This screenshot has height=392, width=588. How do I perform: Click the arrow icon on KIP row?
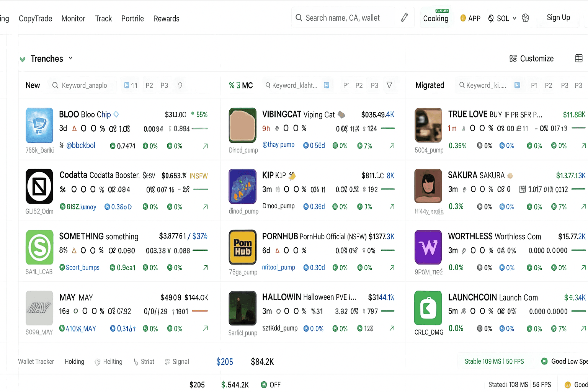point(392,207)
